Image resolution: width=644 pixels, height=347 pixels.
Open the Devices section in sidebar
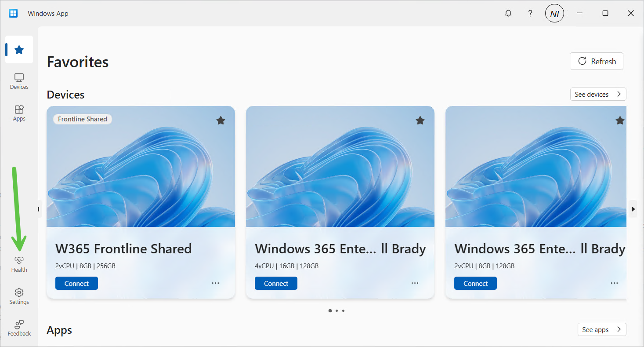(x=19, y=81)
